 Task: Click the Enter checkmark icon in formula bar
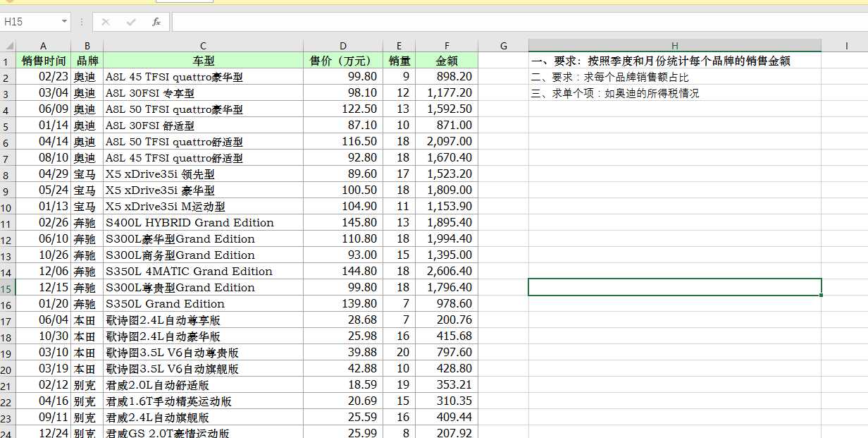click(x=131, y=22)
